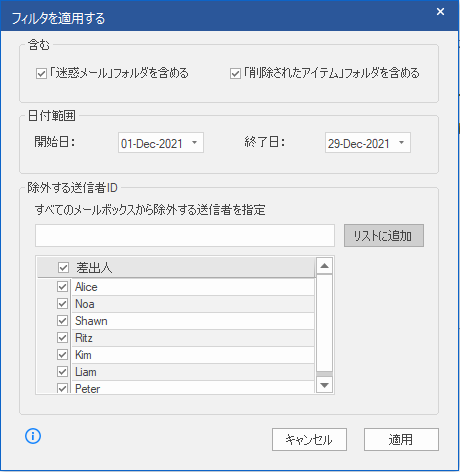Uncheck the Alice sender checkbox
Screen dimensions: 460x472
coord(62,286)
